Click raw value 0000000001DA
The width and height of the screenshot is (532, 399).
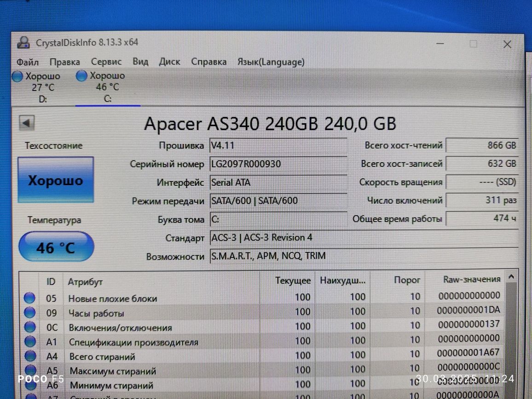point(468,310)
